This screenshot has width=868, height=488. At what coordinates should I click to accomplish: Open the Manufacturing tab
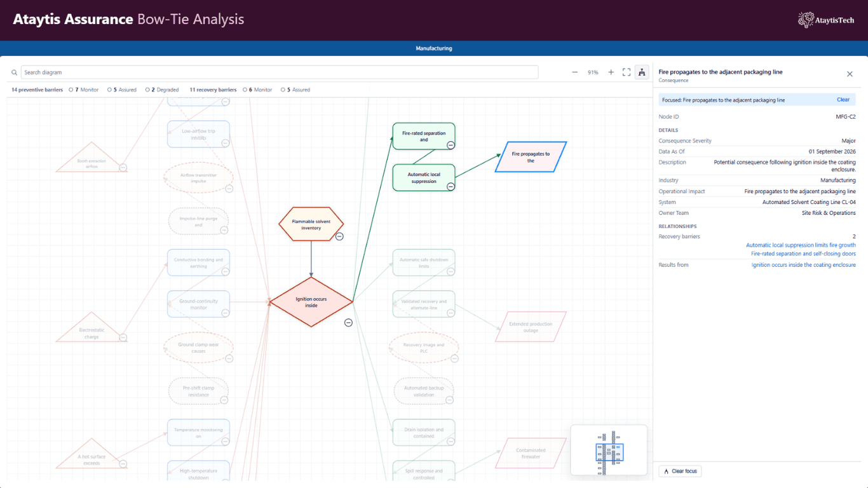434,48
